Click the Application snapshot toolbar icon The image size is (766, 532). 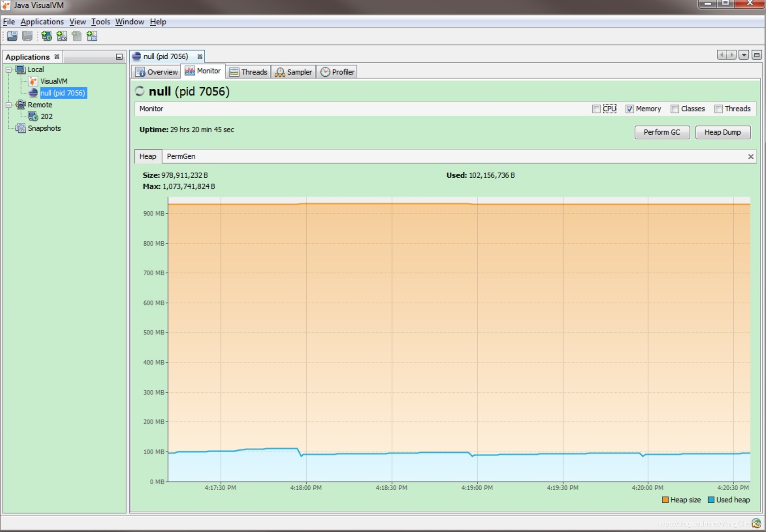pyautogui.click(x=92, y=36)
